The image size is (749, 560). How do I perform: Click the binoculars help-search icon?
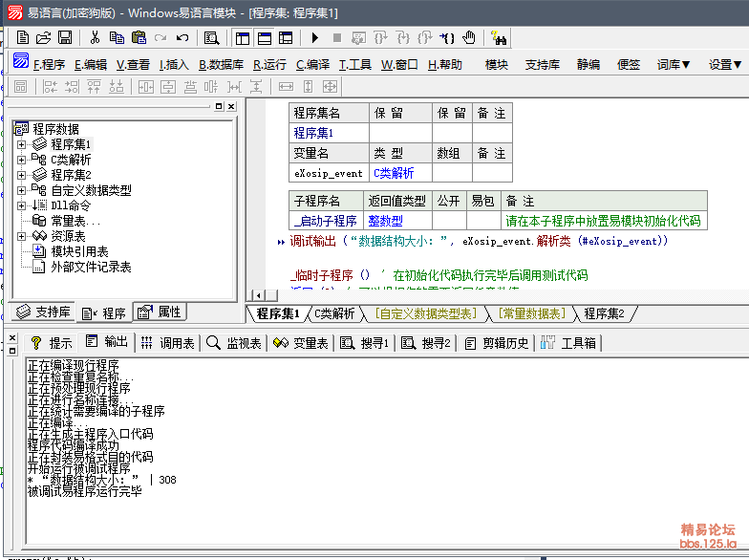click(x=499, y=38)
